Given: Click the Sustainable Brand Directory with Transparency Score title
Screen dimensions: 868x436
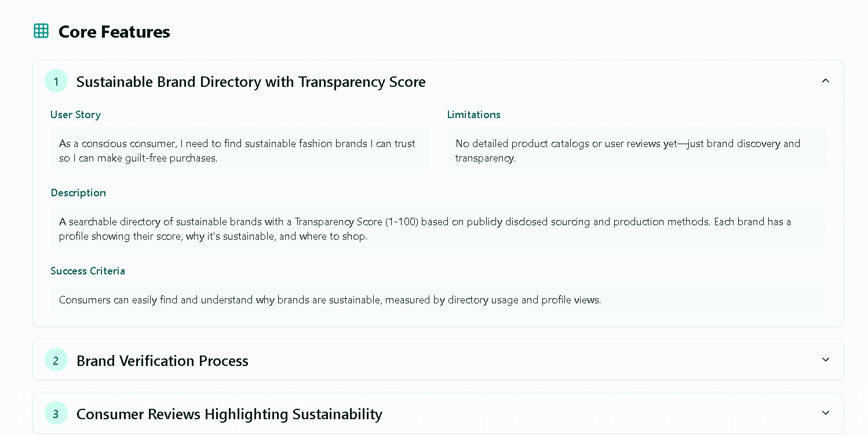Looking at the screenshot, I should (x=251, y=82).
